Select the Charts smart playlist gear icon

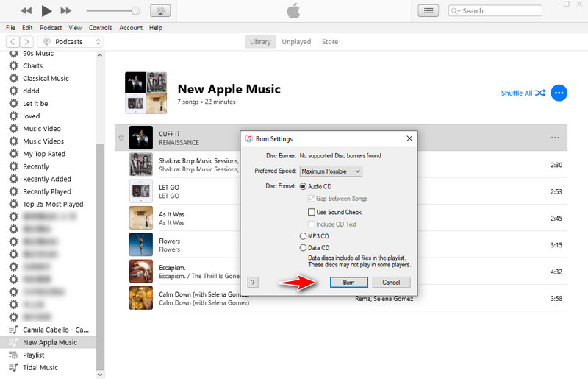click(13, 65)
